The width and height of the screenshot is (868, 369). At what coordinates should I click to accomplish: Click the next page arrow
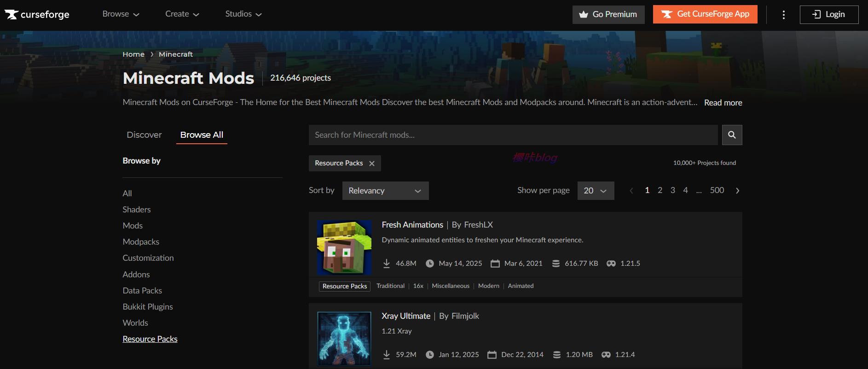[738, 191]
